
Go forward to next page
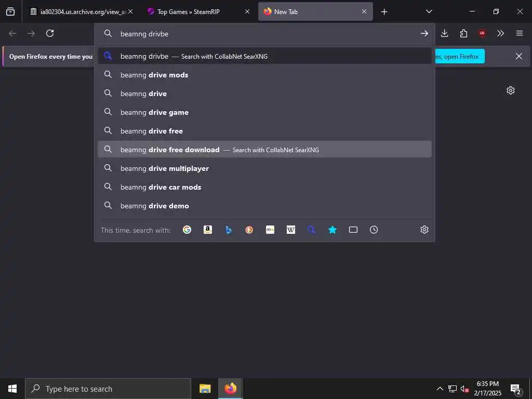point(31,33)
